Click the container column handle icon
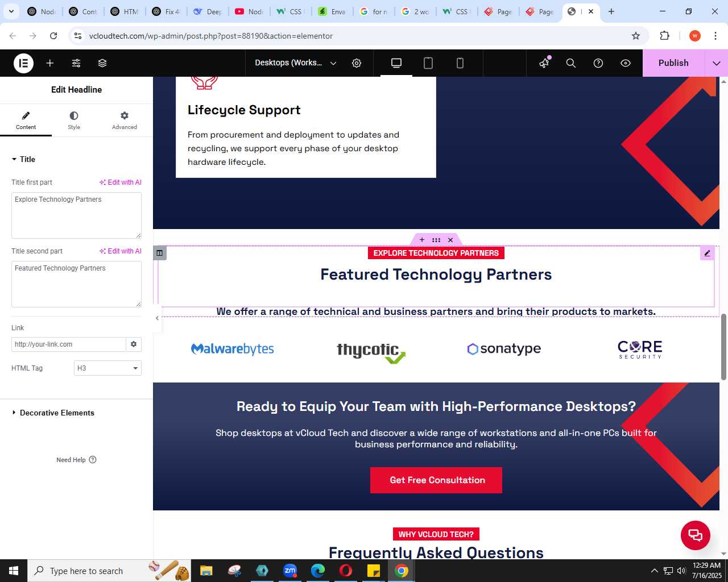 click(160, 253)
